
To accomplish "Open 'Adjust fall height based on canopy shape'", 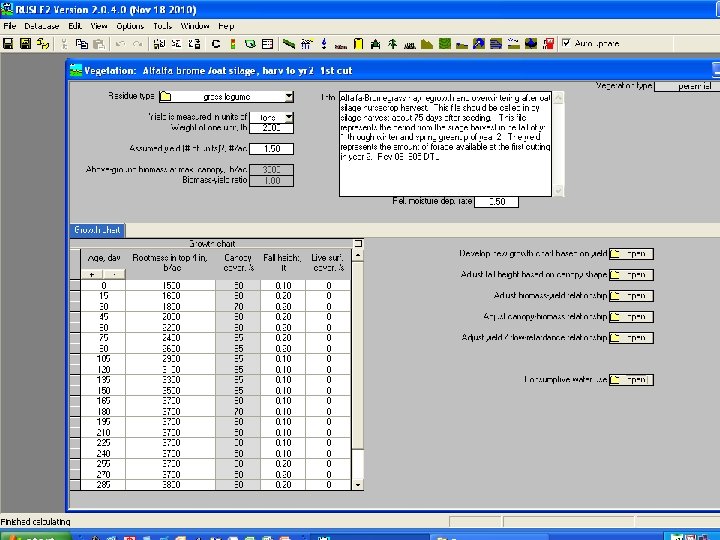I will 631,275.
